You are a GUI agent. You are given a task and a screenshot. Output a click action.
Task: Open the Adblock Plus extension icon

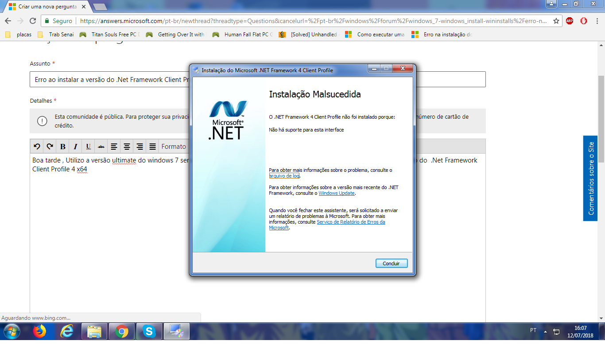pos(570,21)
